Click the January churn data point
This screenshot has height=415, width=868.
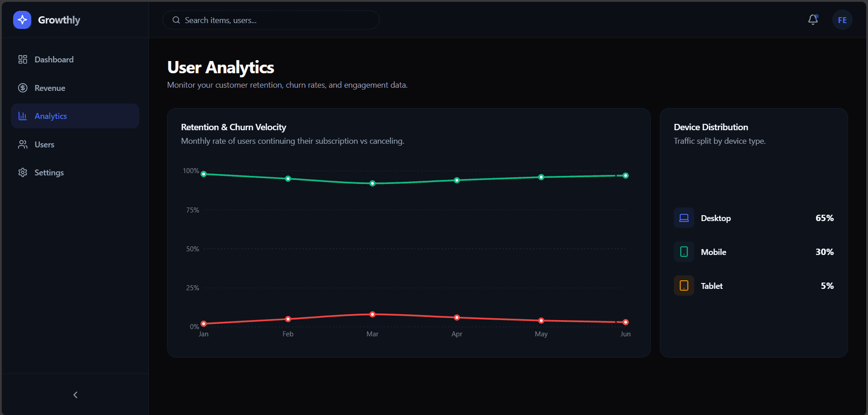point(204,324)
